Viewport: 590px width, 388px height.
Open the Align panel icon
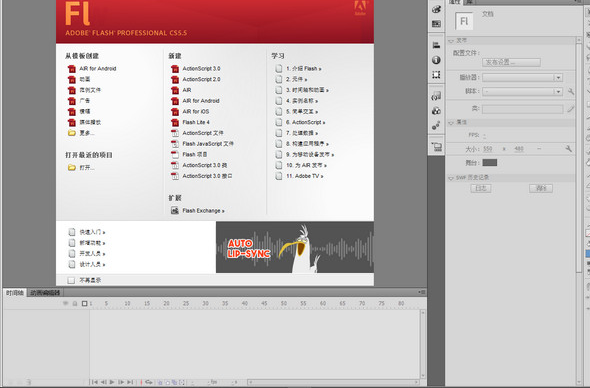[x=436, y=45]
